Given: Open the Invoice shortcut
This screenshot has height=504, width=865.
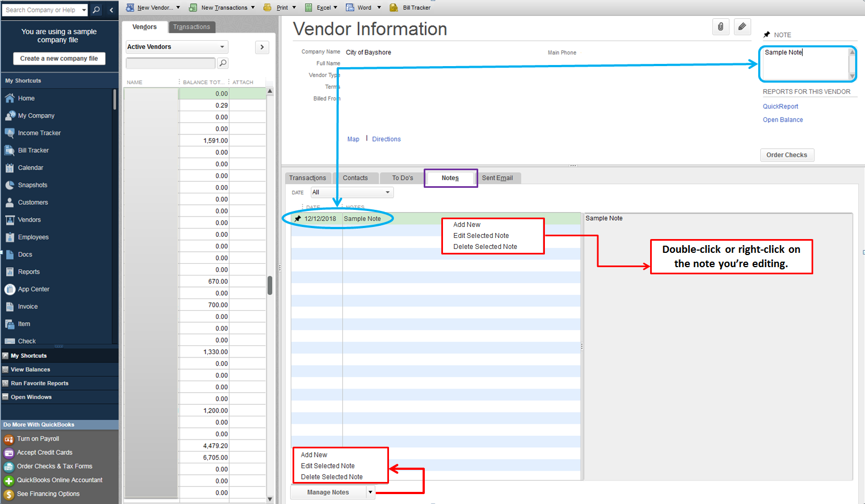Looking at the screenshot, I should (x=21, y=306).
